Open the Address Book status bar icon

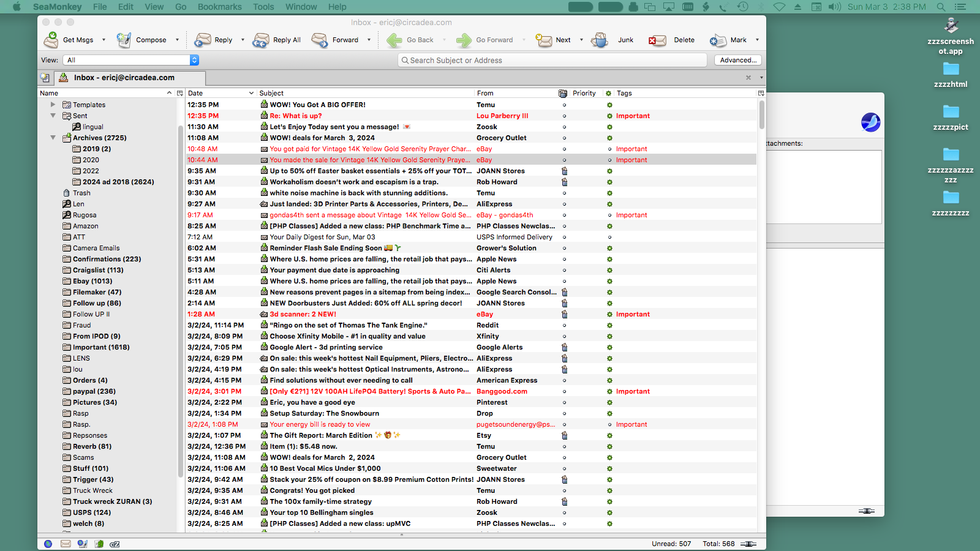[99, 544]
